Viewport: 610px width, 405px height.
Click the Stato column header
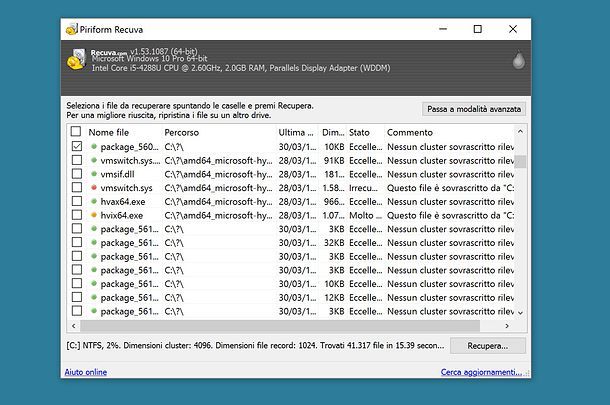365,132
